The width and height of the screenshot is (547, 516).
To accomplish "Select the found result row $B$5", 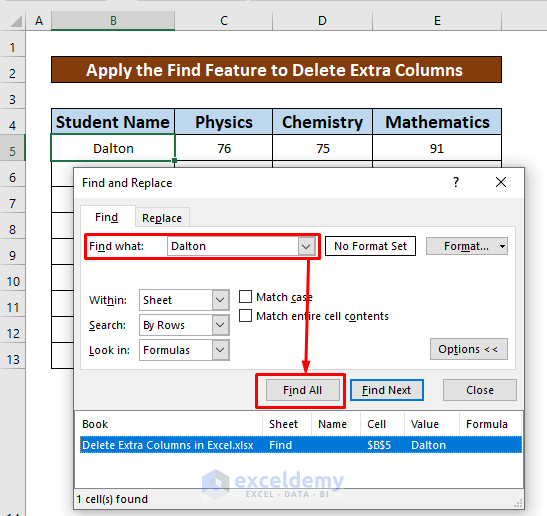I will 301,445.
